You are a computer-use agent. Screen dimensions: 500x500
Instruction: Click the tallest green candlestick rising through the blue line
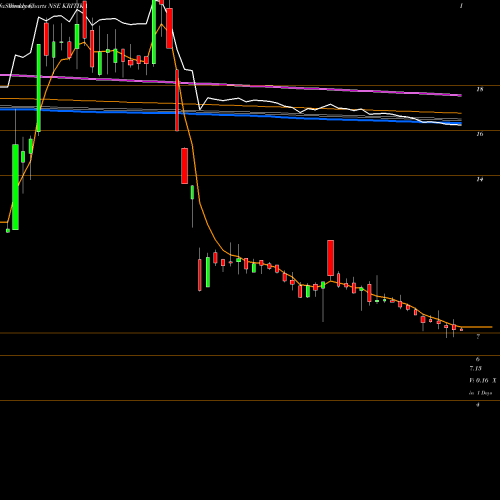coord(39,88)
